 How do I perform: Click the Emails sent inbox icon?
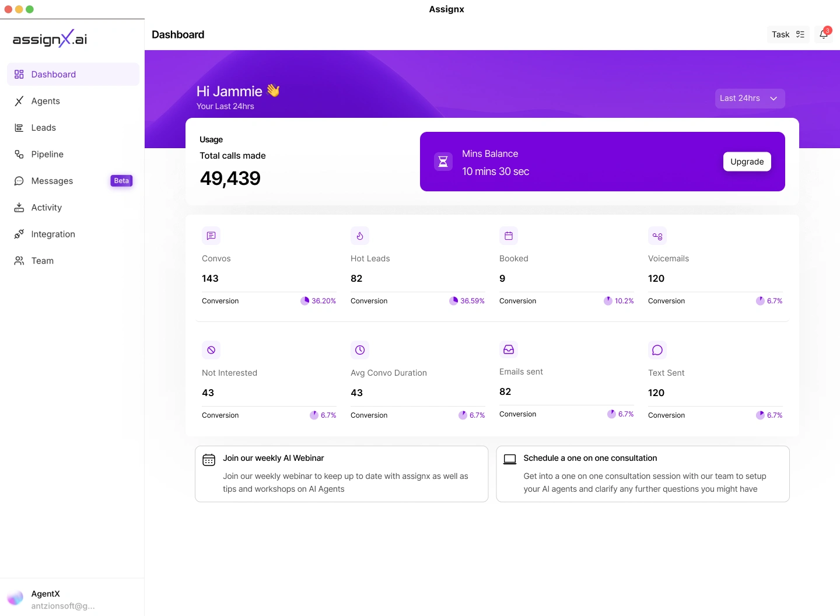tap(509, 349)
